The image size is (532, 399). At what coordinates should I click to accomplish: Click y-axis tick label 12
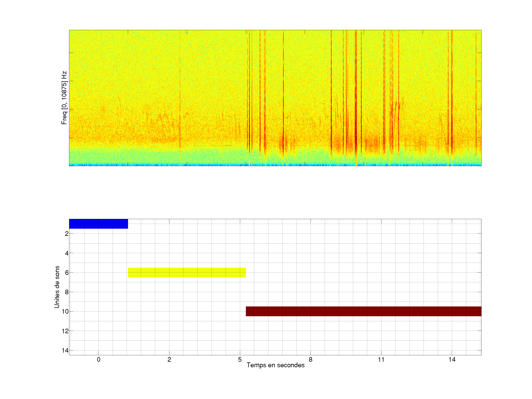tap(65, 331)
